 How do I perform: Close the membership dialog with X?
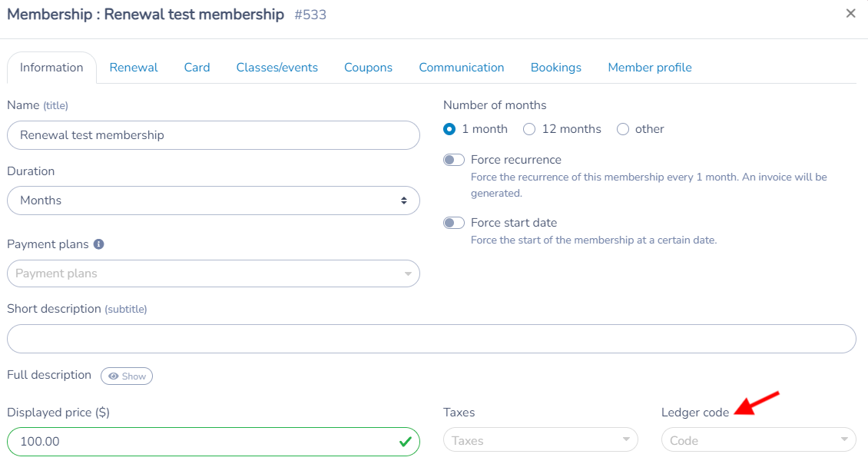coord(851,13)
